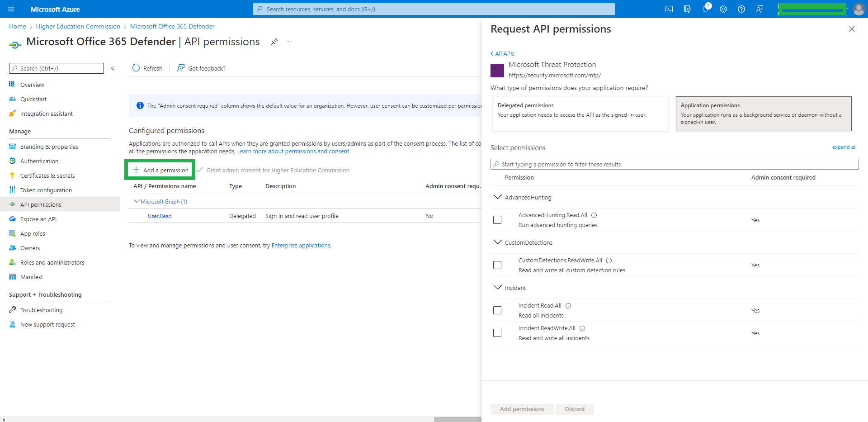This screenshot has width=868, height=422.
Task: Open Learn more about permissions and consent
Action: (293, 151)
